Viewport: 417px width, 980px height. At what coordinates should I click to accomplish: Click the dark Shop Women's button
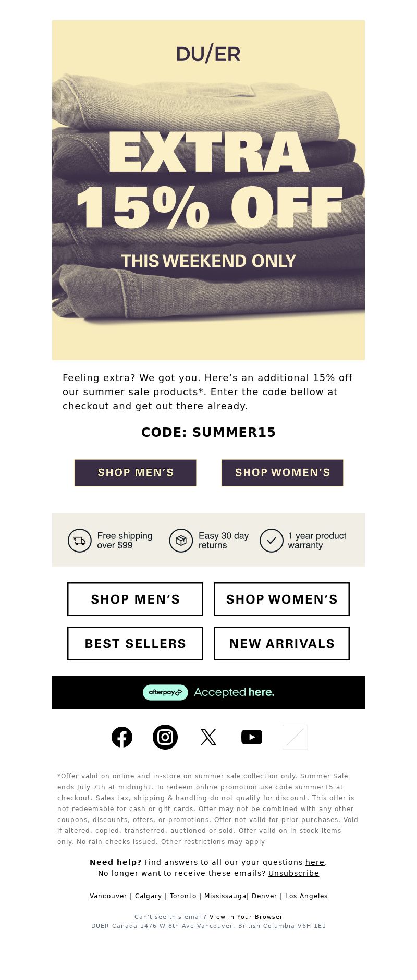click(283, 472)
